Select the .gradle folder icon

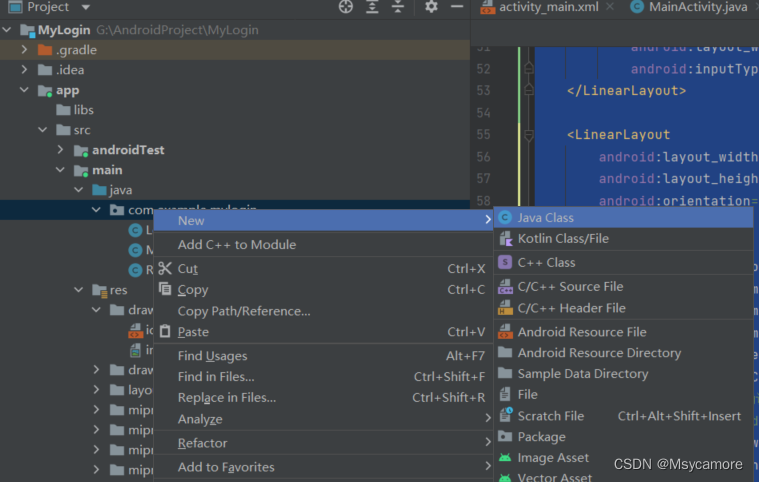tap(45, 49)
